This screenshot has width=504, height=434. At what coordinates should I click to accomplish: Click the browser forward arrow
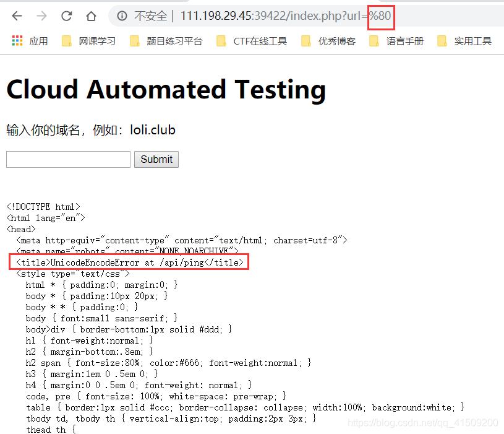[41, 15]
